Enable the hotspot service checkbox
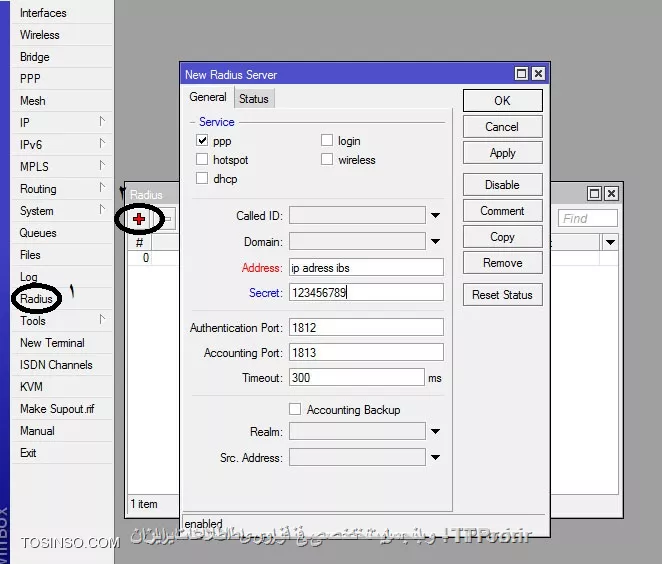This screenshot has width=662, height=564. point(202,159)
